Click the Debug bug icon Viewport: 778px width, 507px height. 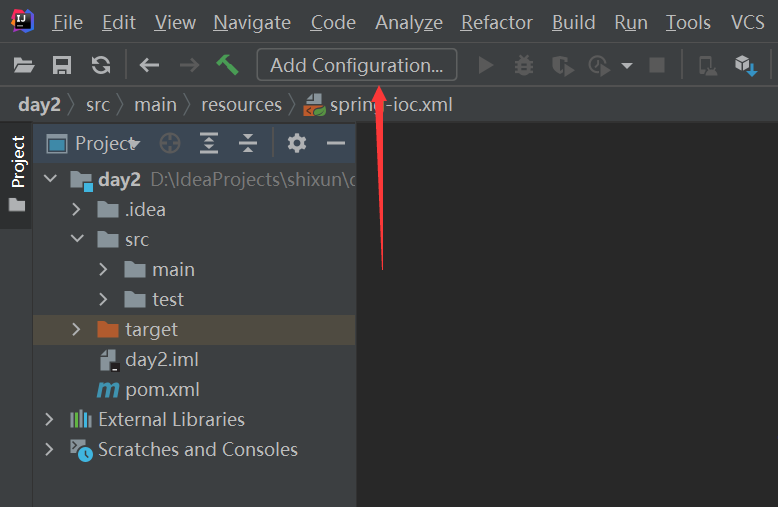[x=523, y=65]
